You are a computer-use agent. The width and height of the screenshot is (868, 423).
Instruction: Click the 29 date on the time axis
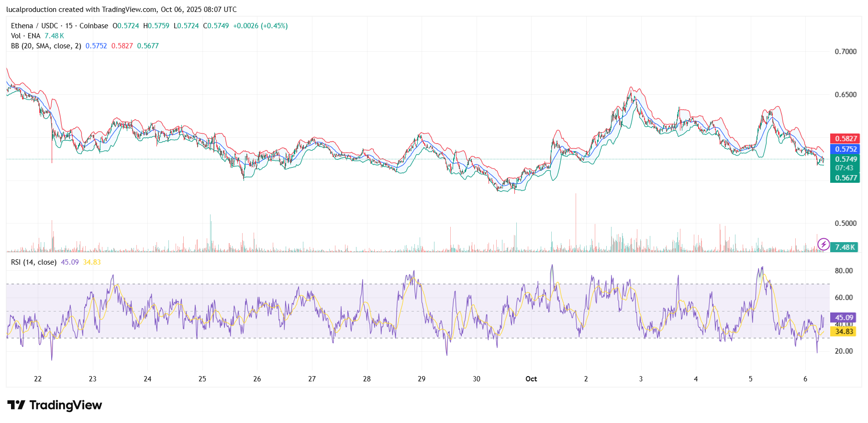click(422, 379)
